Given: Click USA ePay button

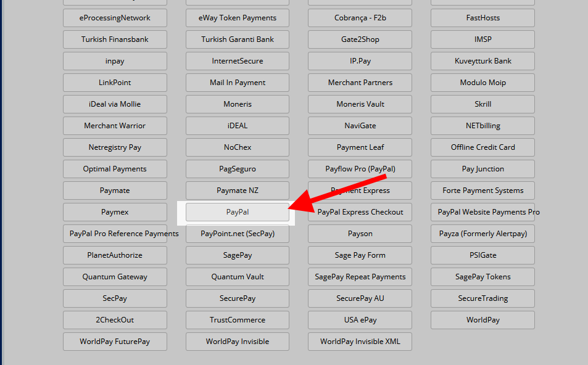Looking at the screenshot, I should pos(360,320).
